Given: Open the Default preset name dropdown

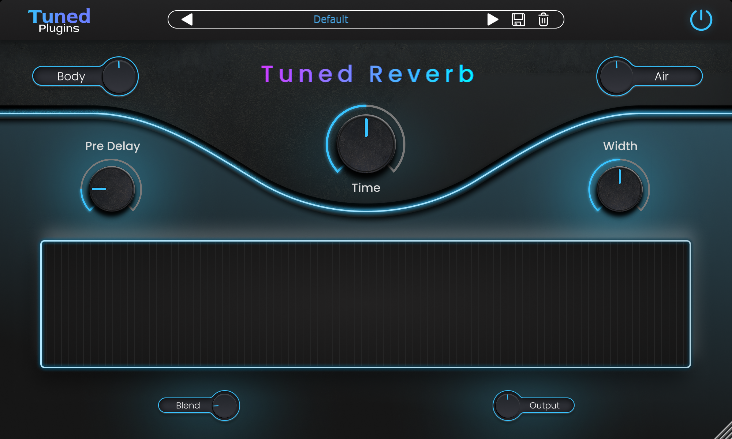Looking at the screenshot, I should [x=331, y=19].
